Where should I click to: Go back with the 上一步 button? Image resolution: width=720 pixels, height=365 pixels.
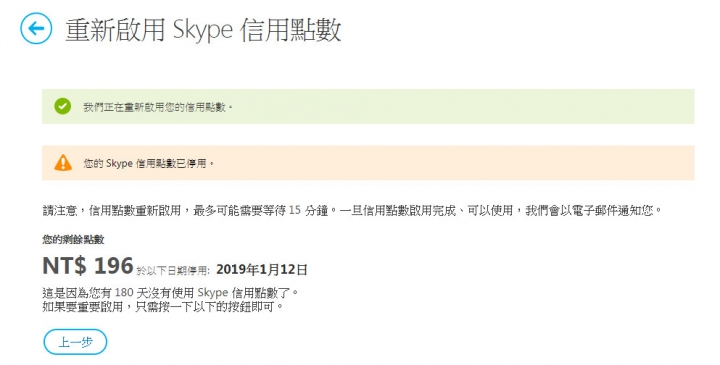[x=75, y=342]
